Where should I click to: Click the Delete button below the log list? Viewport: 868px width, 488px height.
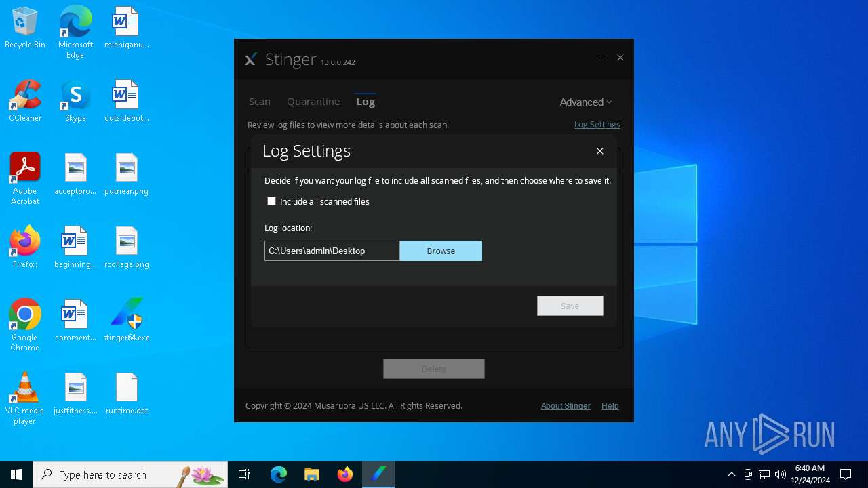point(434,369)
